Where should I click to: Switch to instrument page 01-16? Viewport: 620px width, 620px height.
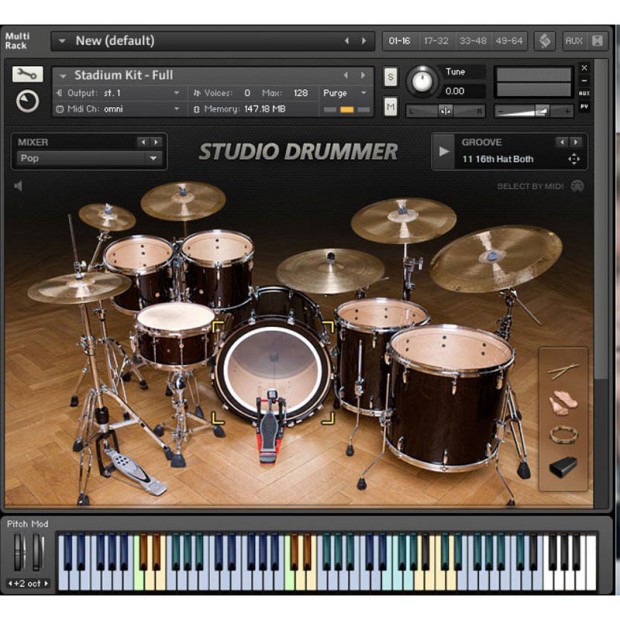(x=399, y=41)
